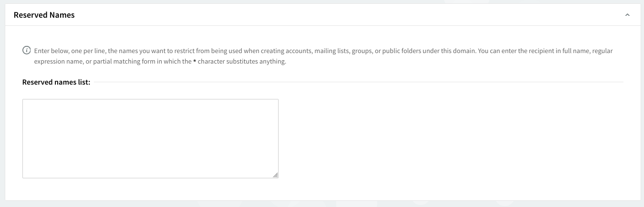The width and height of the screenshot is (644, 207).
Task: Click the info icon beside the instructions
Action: click(27, 51)
